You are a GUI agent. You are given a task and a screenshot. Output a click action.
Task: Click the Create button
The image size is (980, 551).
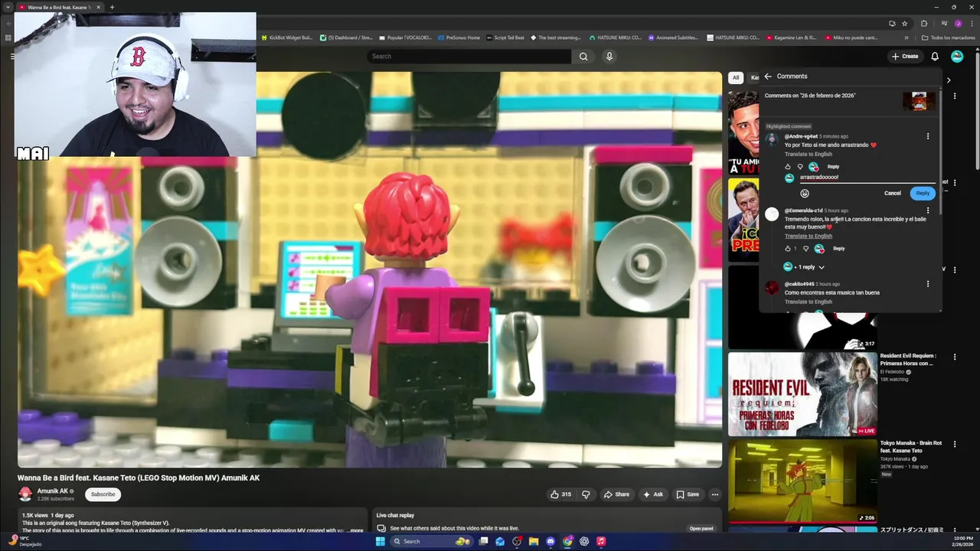[905, 56]
